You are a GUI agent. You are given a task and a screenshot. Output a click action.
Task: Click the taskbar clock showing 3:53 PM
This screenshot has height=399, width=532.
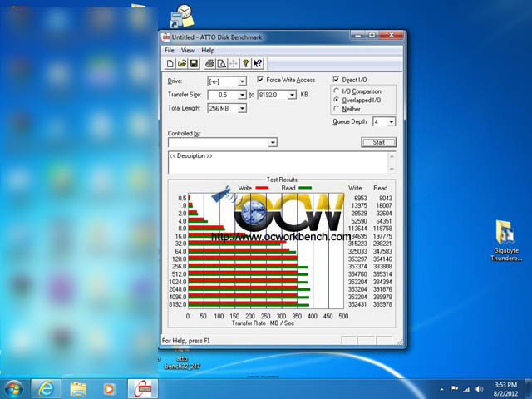tap(505, 389)
